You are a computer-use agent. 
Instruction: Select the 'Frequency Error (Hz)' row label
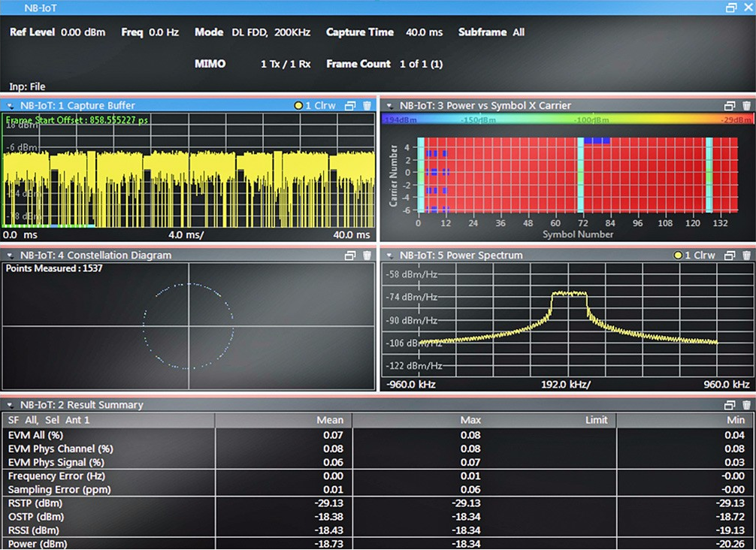(56, 476)
